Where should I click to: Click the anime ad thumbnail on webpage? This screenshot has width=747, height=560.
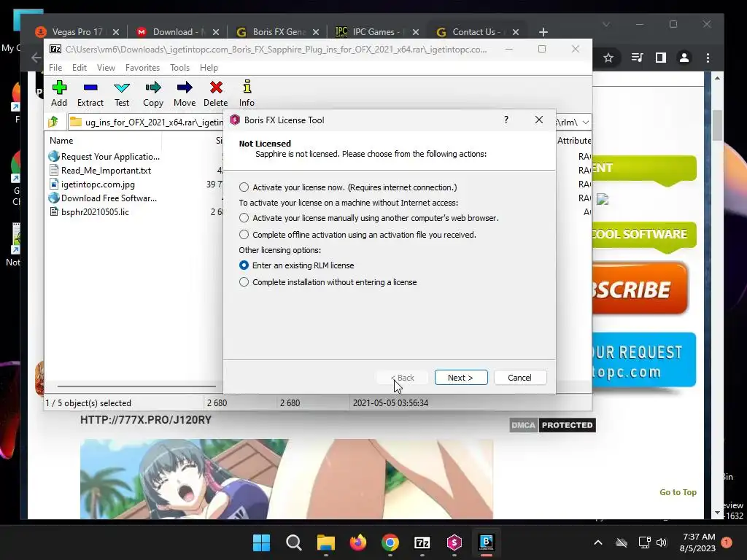pyautogui.click(x=286, y=479)
